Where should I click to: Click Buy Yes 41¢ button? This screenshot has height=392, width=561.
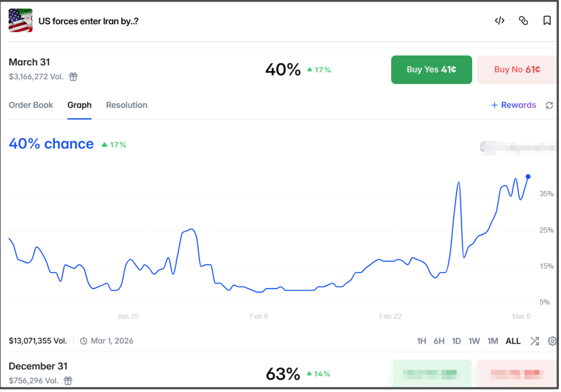coord(431,70)
